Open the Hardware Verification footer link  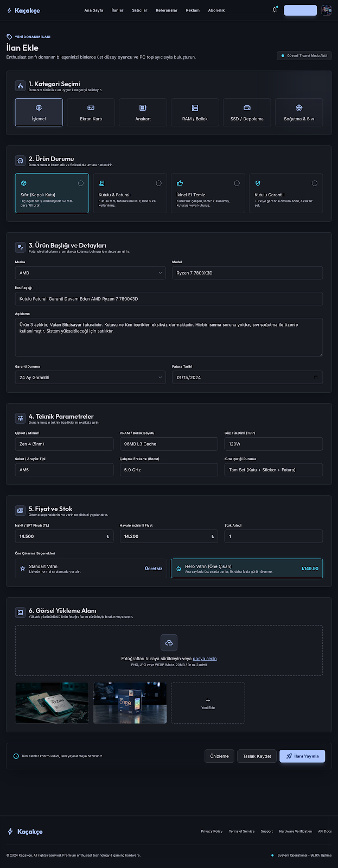(x=296, y=832)
